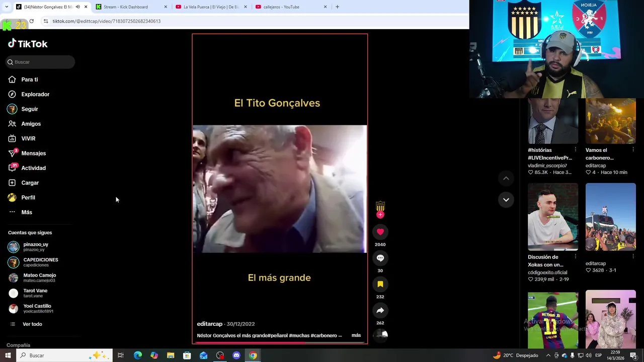
Task: Open the tab search dropdown arrow
Action: 6,7
